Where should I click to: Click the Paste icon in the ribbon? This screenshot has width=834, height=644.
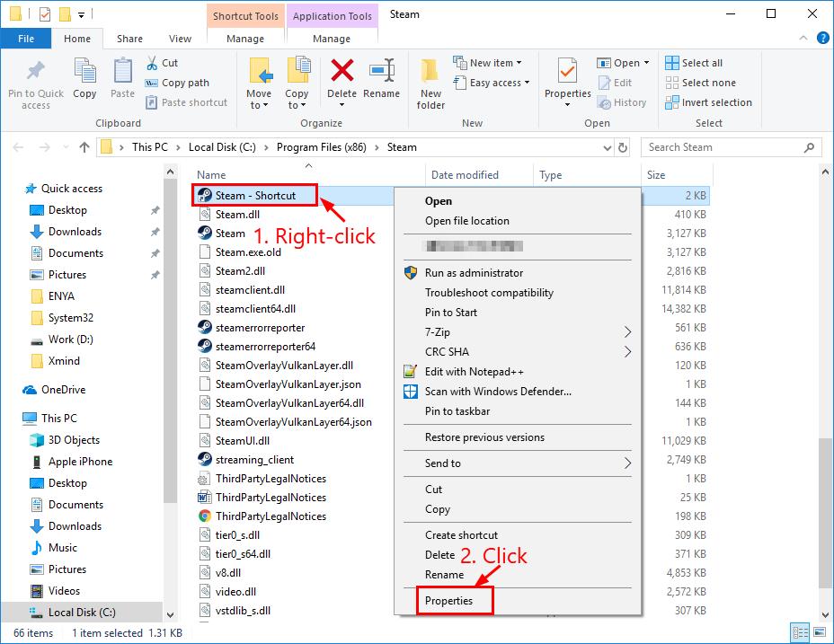point(122,78)
